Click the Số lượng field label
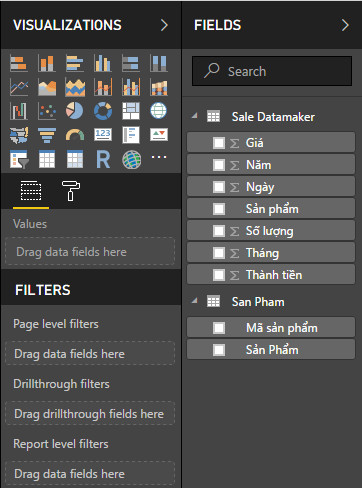Viewport: 362px width, 488px height. (270, 231)
